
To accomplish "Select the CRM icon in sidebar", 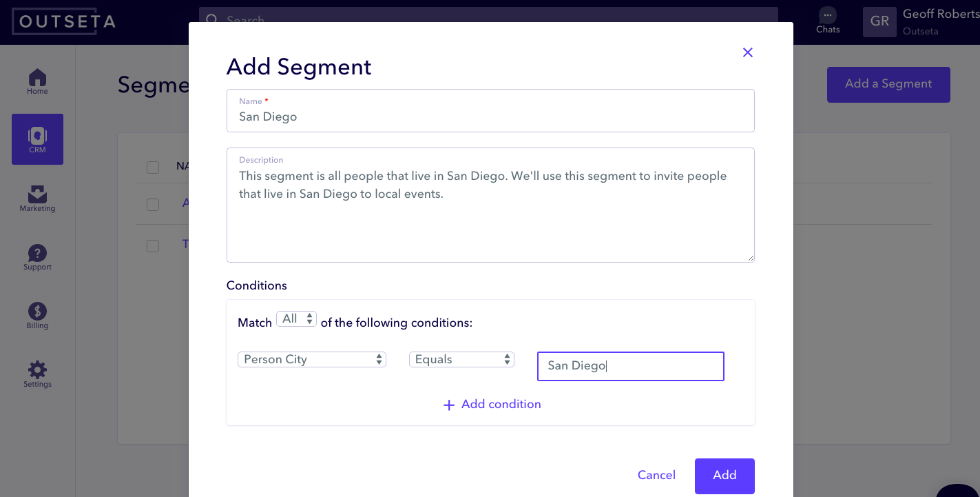I will (x=37, y=139).
